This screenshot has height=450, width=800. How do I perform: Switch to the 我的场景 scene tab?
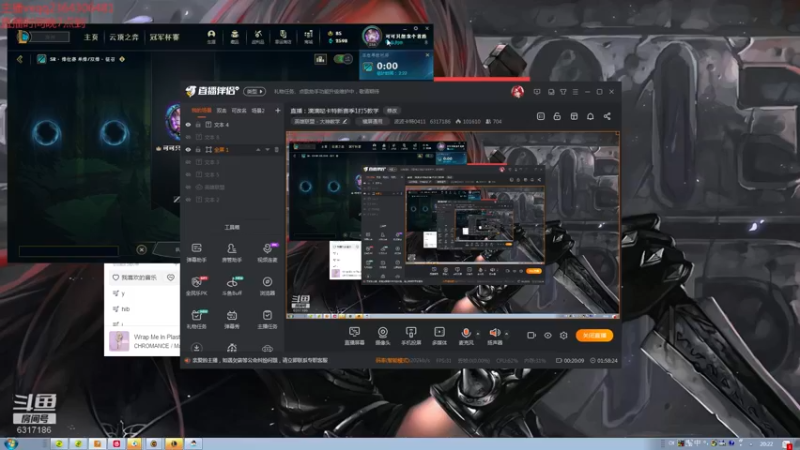[x=201, y=110]
